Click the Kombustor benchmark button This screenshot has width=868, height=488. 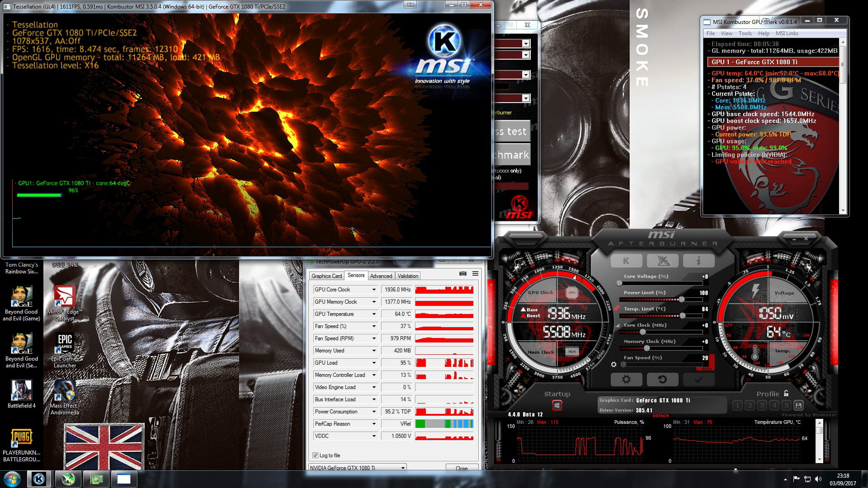pos(512,155)
